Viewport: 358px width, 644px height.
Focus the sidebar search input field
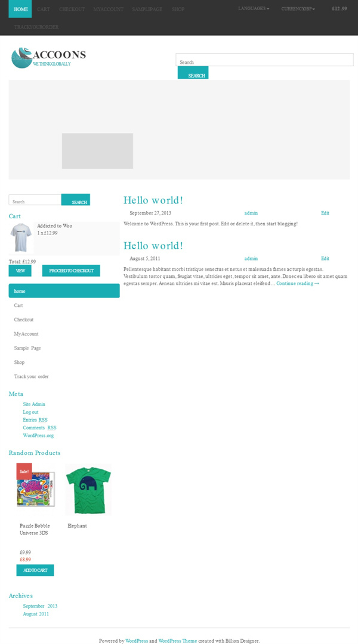click(35, 200)
